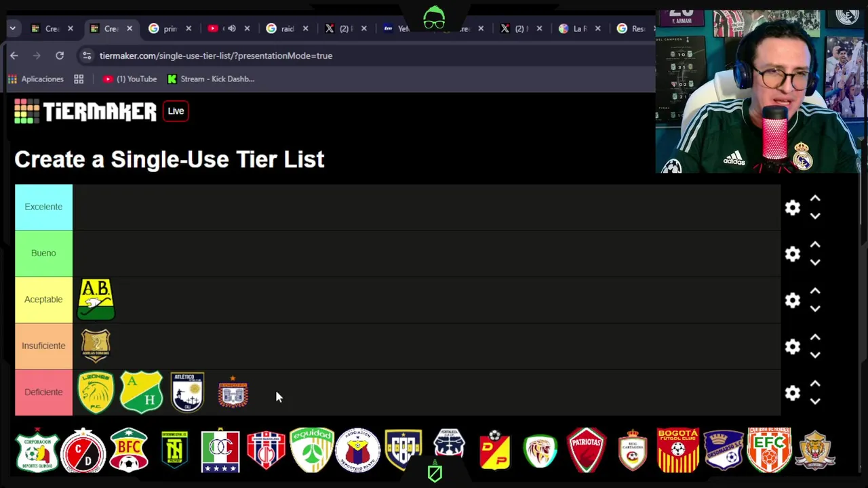Image resolution: width=868 pixels, height=488 pixels.
Task: Click the yellow Aceptable tier label
Action: point(43,299)
